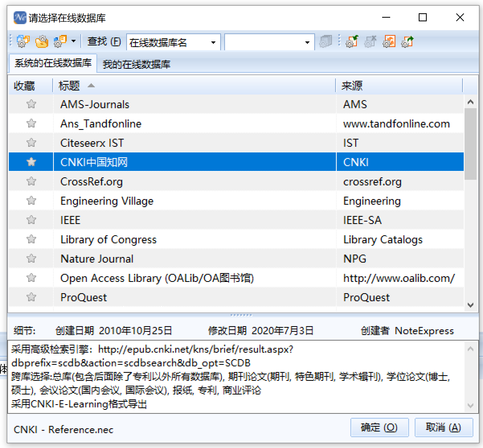Open the 在线数据库名 field dropdown
Image resolution: width=483 pixels, height=448 pixels.
point(214,42)
